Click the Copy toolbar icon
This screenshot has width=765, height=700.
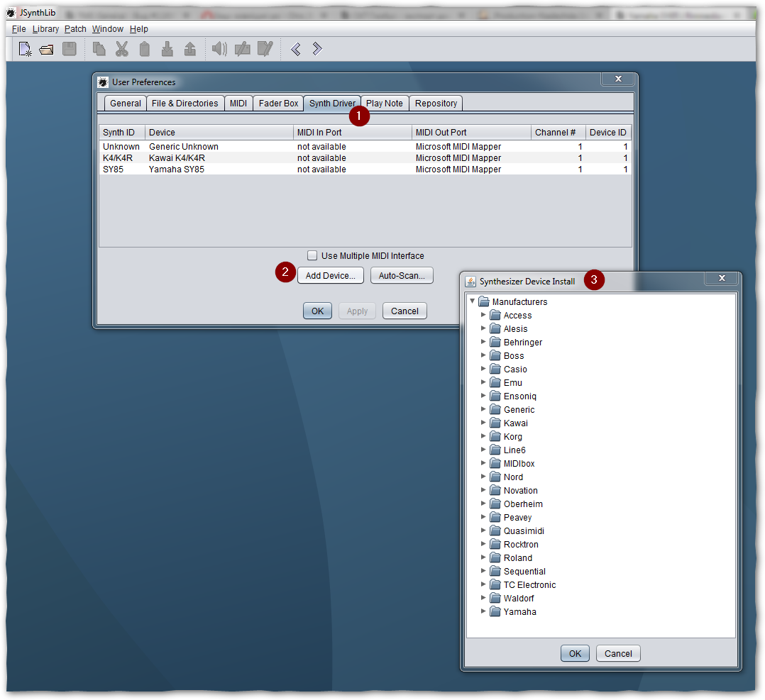tap(99, 49)
